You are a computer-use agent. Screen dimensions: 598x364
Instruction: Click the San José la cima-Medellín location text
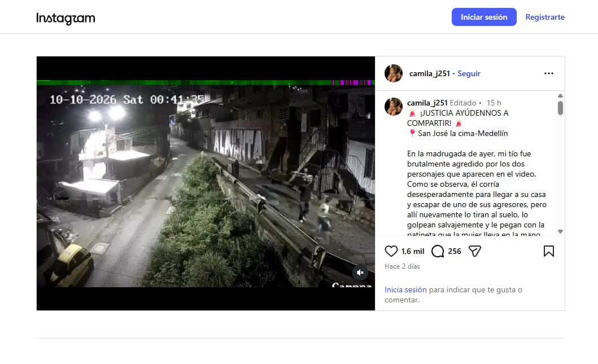(462, 133)
